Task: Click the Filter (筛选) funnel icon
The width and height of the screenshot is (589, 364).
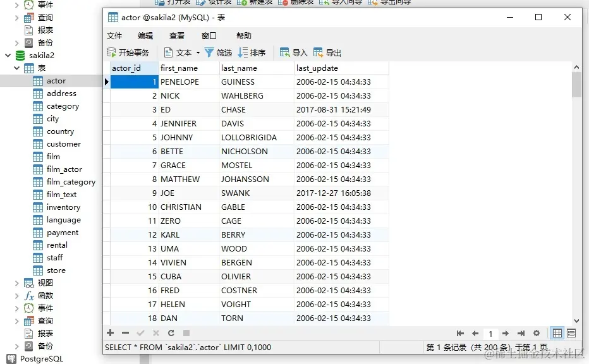Action: point(209,52)
